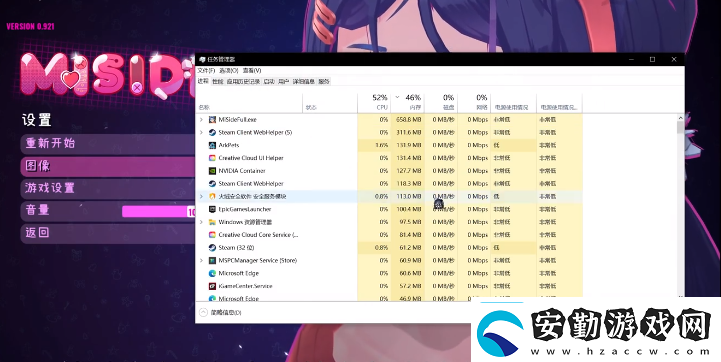This screenshot has height=362, width=721.
Task: Open the 选项(O) menu
Action: click(229, 70)
